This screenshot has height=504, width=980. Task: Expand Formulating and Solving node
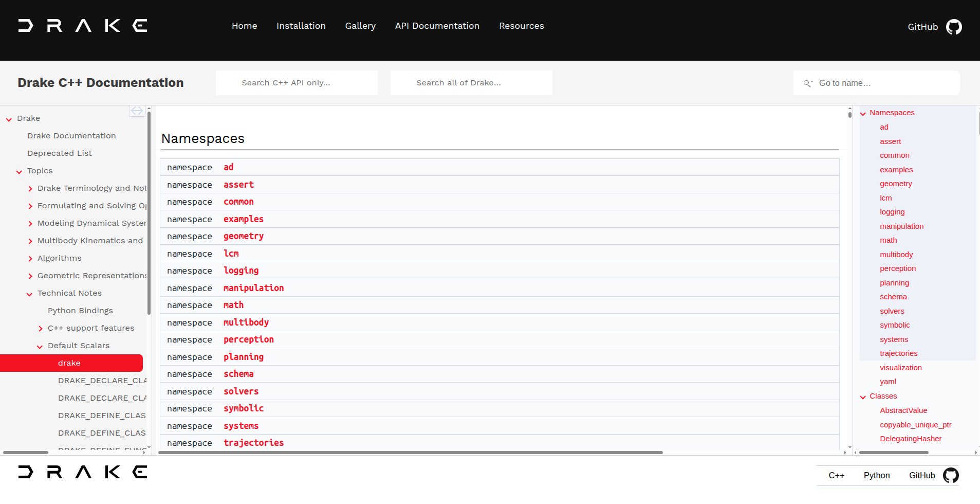coord(30,206)
